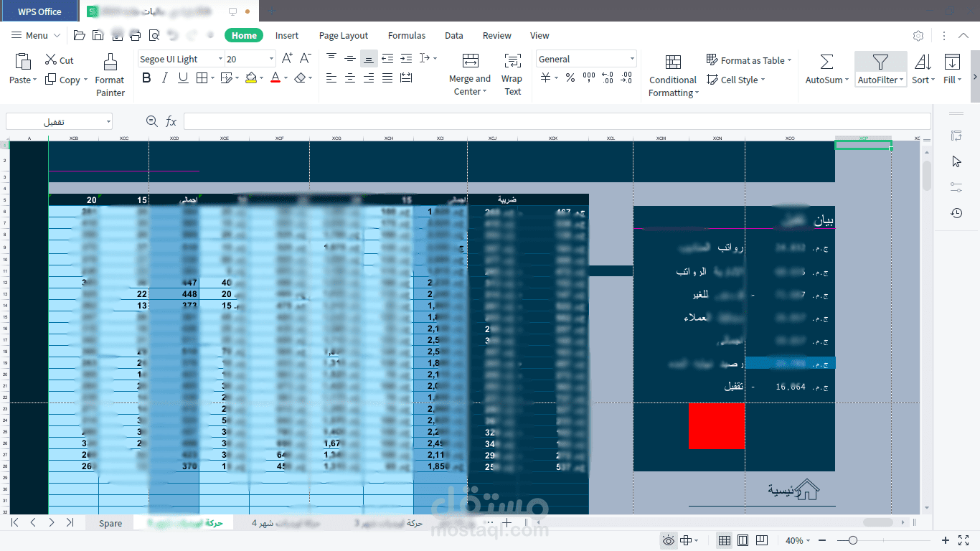Apply comma thousands separator style
Viewport: 980px width, 551px height.
[589, 77]
